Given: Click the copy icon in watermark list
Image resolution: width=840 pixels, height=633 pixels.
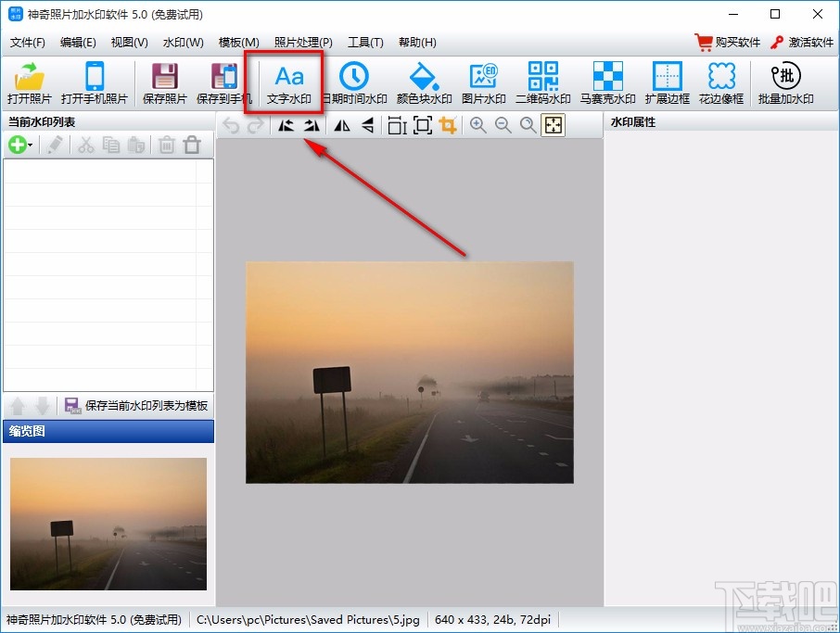Looking at the screenshot, I should coord(111,145).
